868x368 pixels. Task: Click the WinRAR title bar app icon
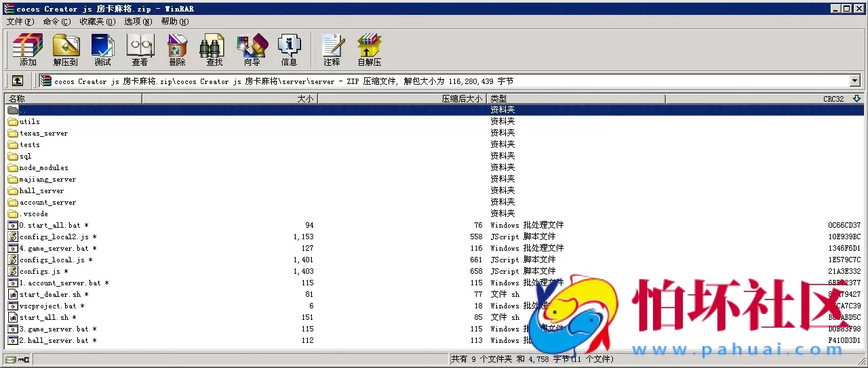9,8
